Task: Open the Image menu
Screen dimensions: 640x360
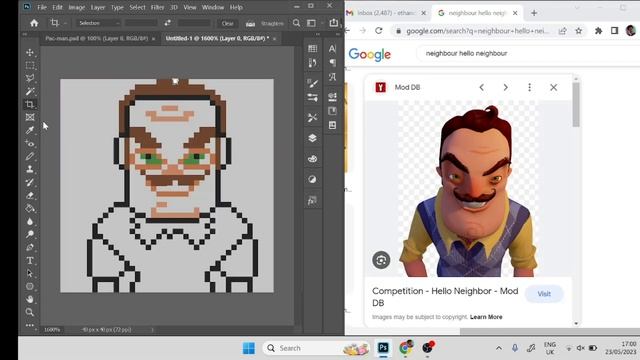Action: pos(76,7)
